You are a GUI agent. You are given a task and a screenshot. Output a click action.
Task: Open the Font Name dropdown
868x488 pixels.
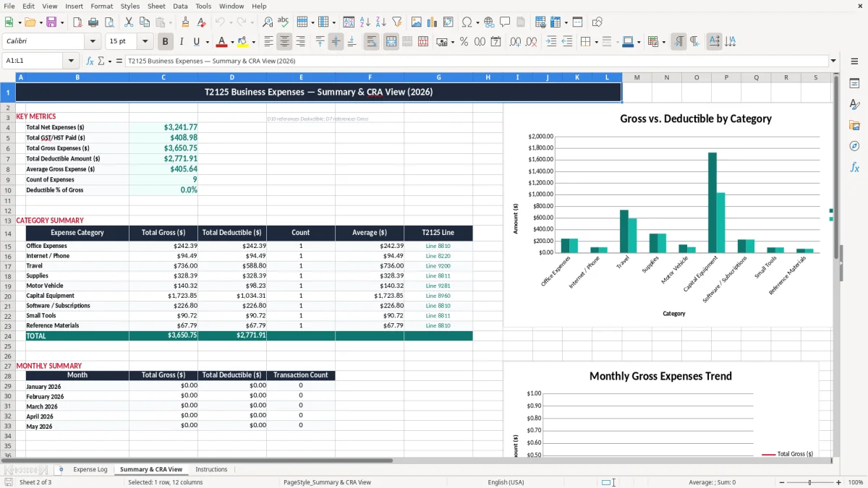[93, 42]
